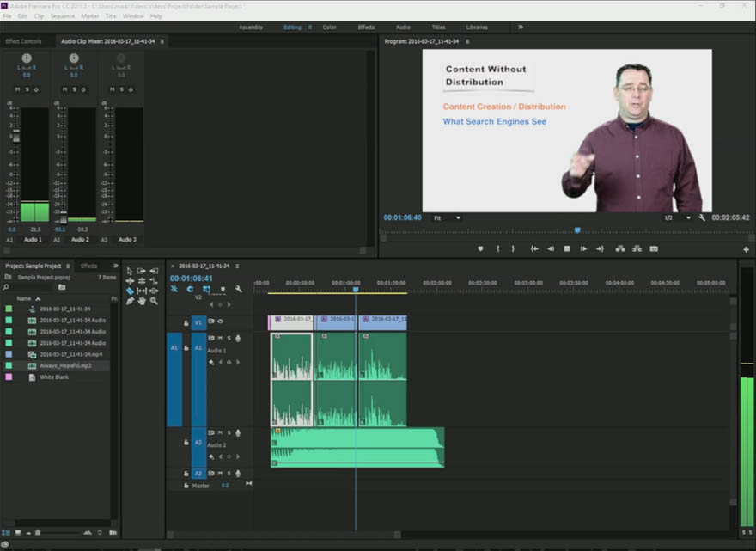The width and height of the screenshot is (756, 551).
Task: Go to In point in Program monitor
Action: 534,249
